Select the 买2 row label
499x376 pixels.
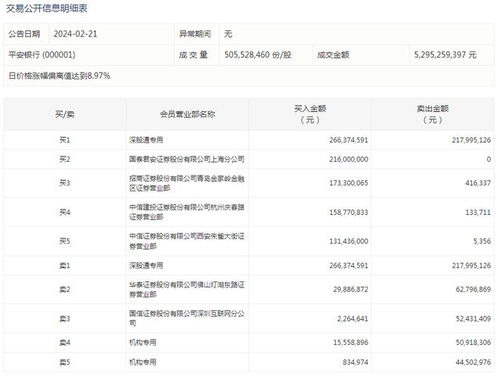[x=65, y=159]
